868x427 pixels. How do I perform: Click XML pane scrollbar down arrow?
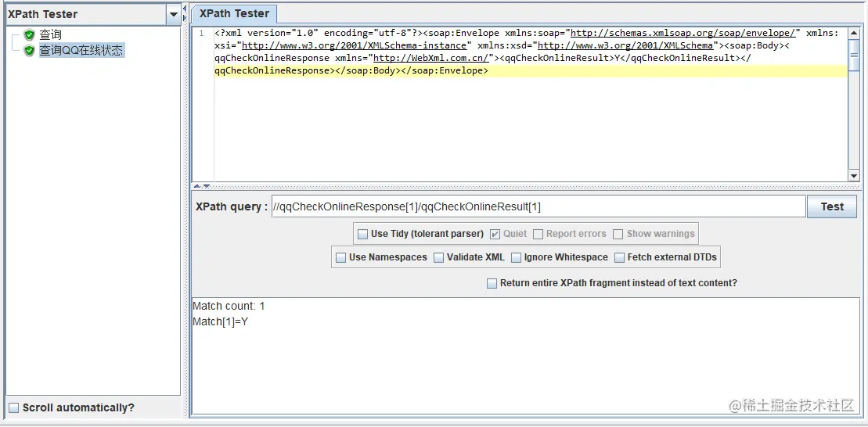click(x=854, y=175)
